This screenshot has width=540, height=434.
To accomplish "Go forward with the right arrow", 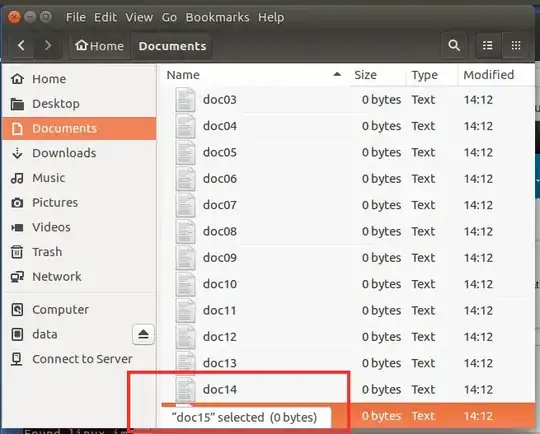I will tap(48, 45).
